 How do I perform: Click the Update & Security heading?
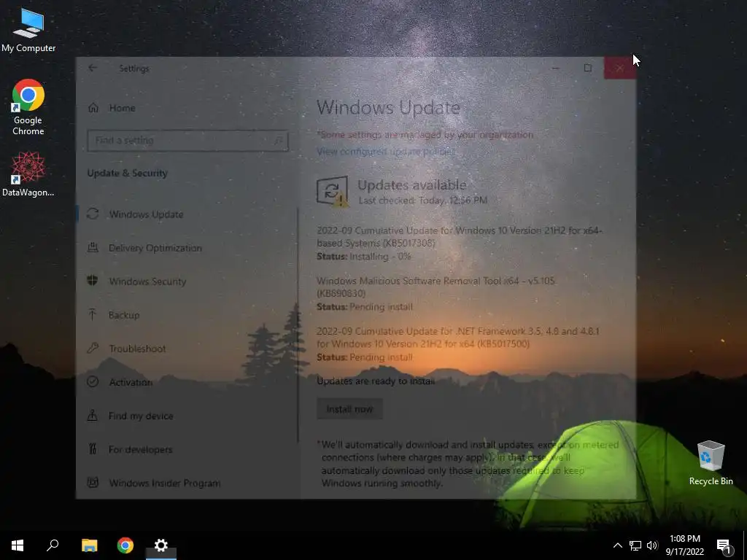[127, 174]
